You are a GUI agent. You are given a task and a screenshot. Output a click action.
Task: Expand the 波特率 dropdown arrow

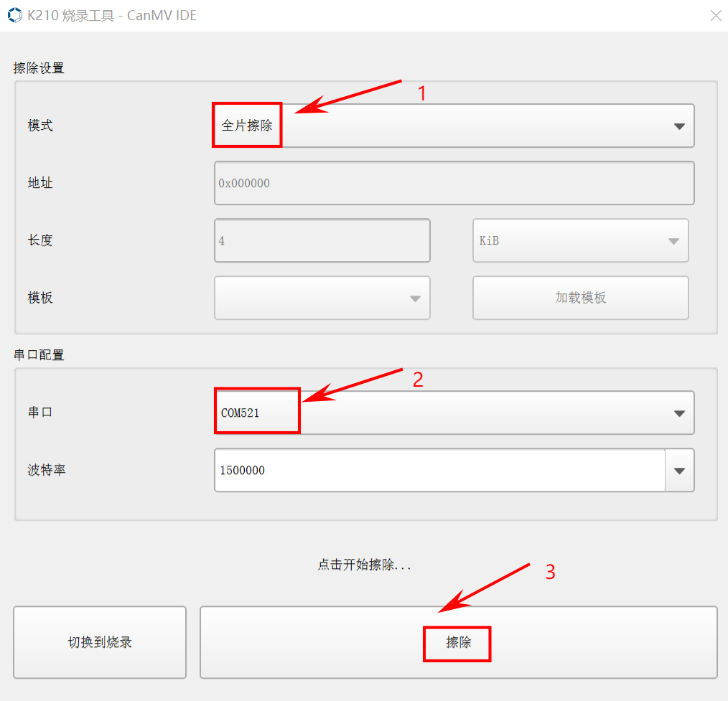click(680, 471)
